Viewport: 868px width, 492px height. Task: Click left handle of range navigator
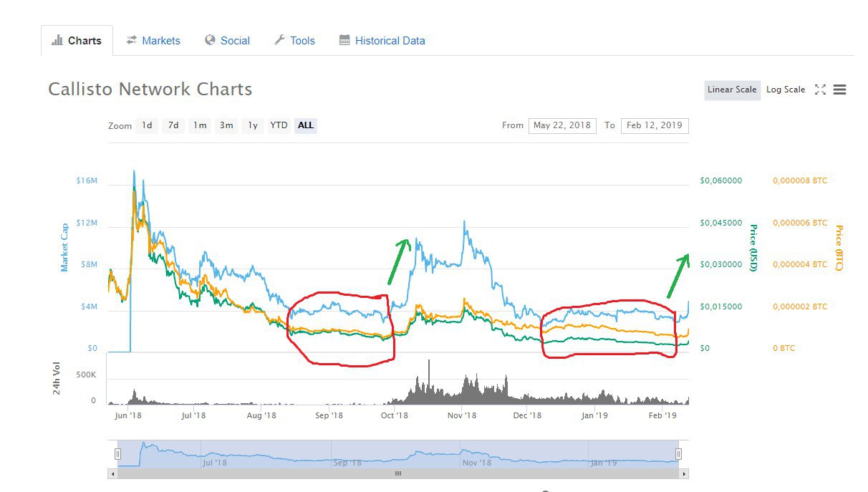[x=118, y=453]
